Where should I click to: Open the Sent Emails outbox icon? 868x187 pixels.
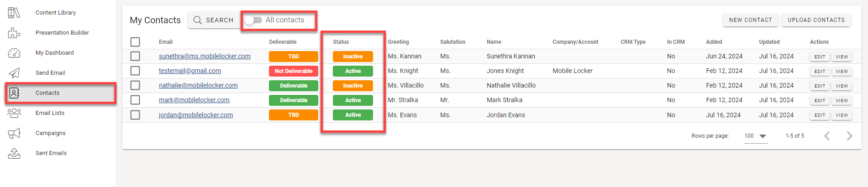point(14,153)
